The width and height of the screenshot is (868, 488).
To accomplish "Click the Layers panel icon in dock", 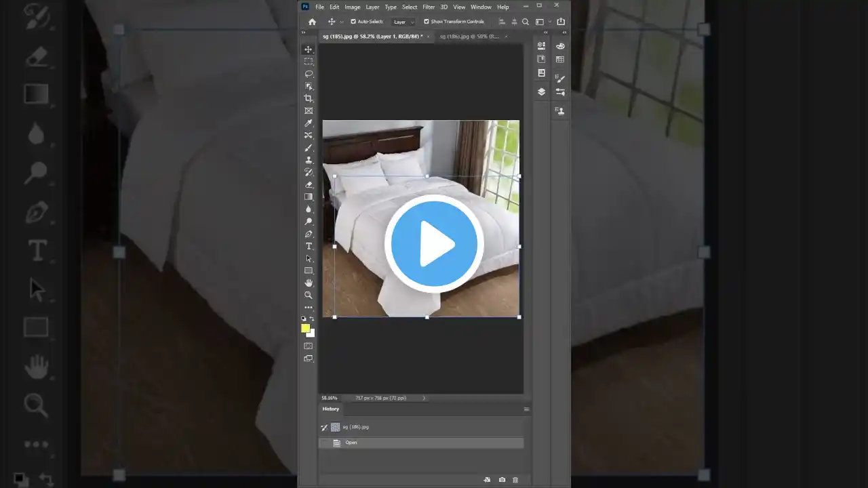I will 541,91.
